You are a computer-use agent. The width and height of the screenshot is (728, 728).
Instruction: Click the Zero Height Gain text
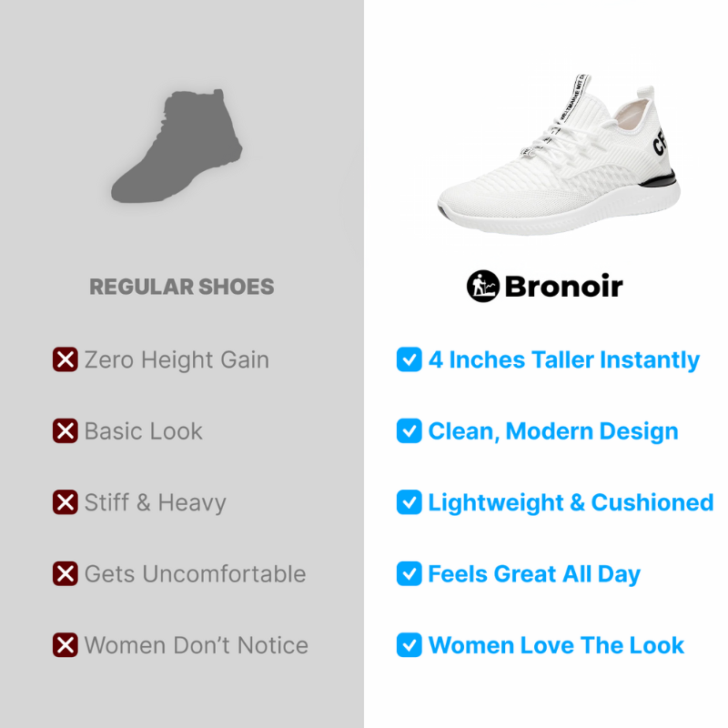point(177,360)
